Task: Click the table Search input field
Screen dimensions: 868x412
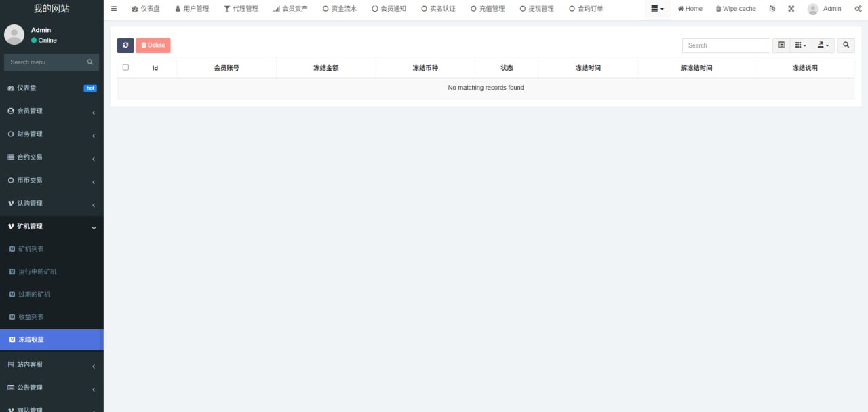Action: (x=726, y=45)
